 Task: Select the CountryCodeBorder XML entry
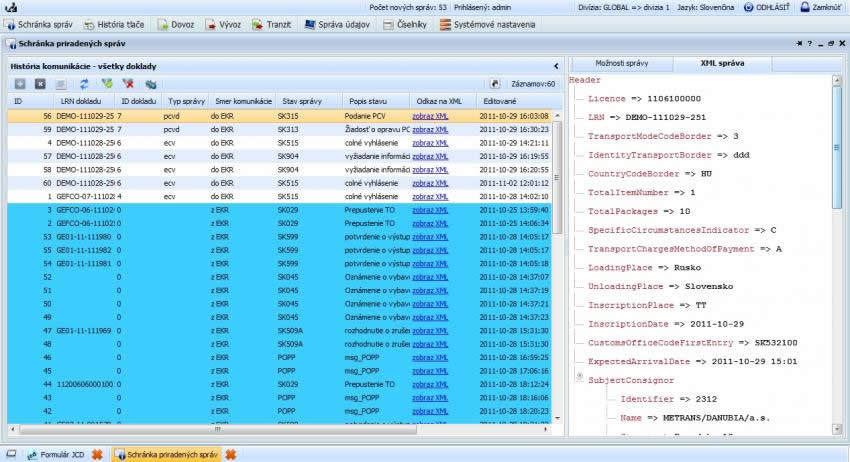click(649, 174)
